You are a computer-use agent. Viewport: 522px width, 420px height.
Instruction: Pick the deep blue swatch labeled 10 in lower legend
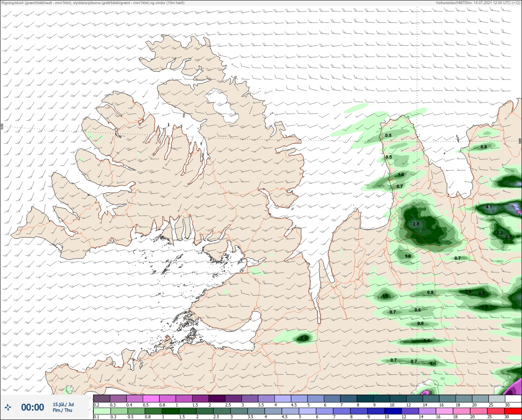click(393, 410)
